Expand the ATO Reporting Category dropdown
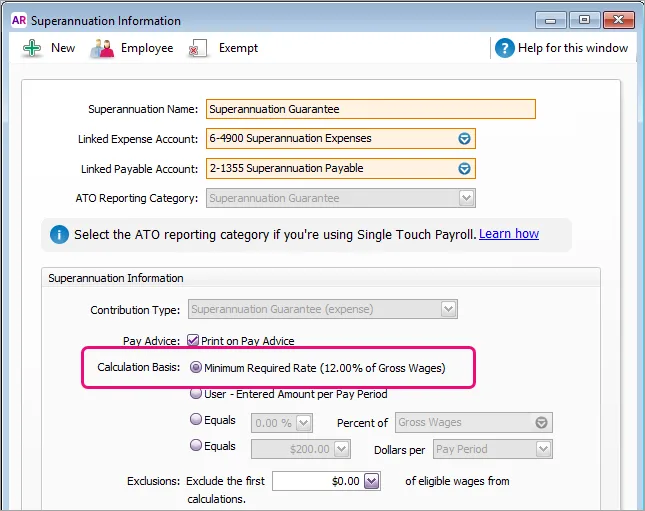The width and height of the screenshot is (645, 511). coord(466,198)
